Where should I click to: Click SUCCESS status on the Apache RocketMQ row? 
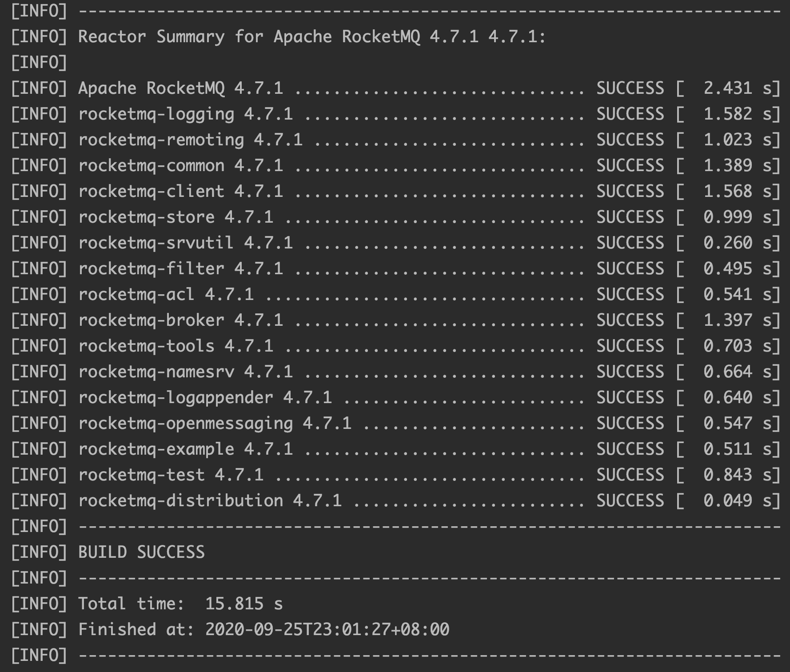(630, 88)
